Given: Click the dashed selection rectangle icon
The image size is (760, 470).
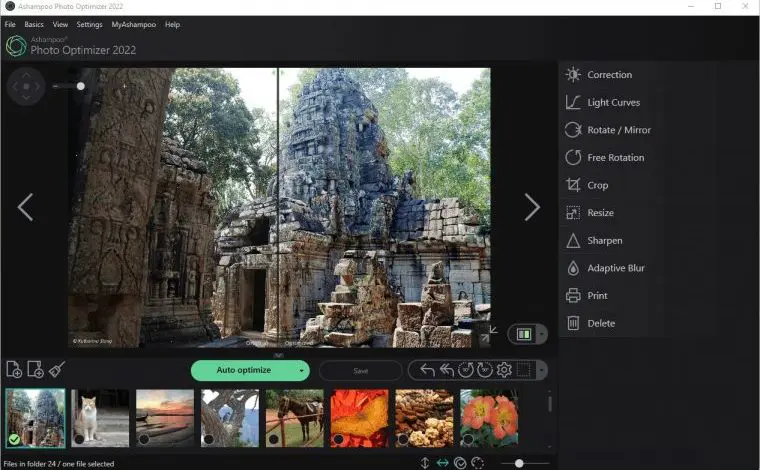Looking at the screenshot, I should click(x=523, y=370).
